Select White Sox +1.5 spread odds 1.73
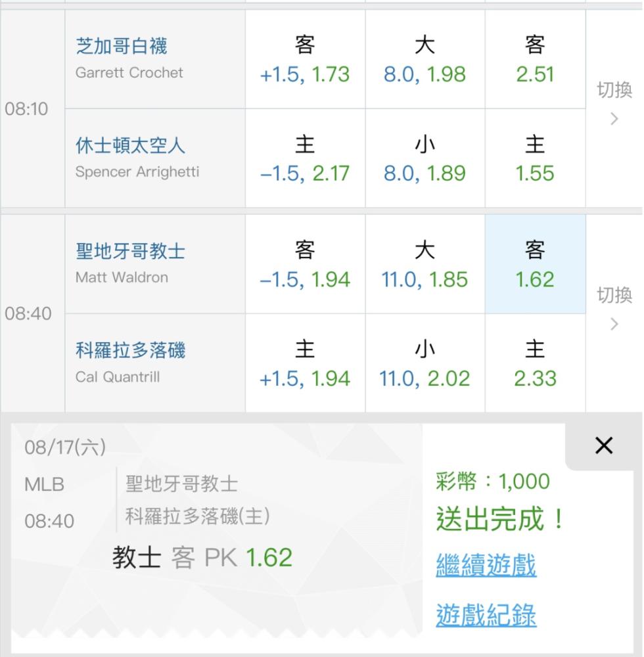This screenshot has width=644, height=657. (305, 60)
